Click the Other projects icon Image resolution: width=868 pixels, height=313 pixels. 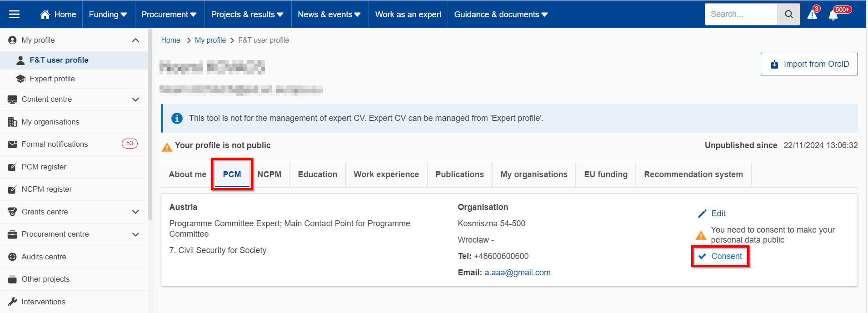12,279
